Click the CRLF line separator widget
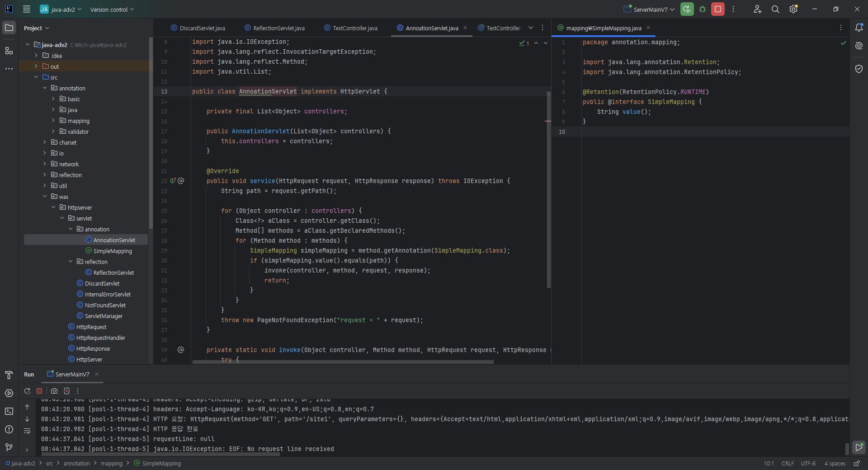 pyautogui.click(x=788, y=463)
